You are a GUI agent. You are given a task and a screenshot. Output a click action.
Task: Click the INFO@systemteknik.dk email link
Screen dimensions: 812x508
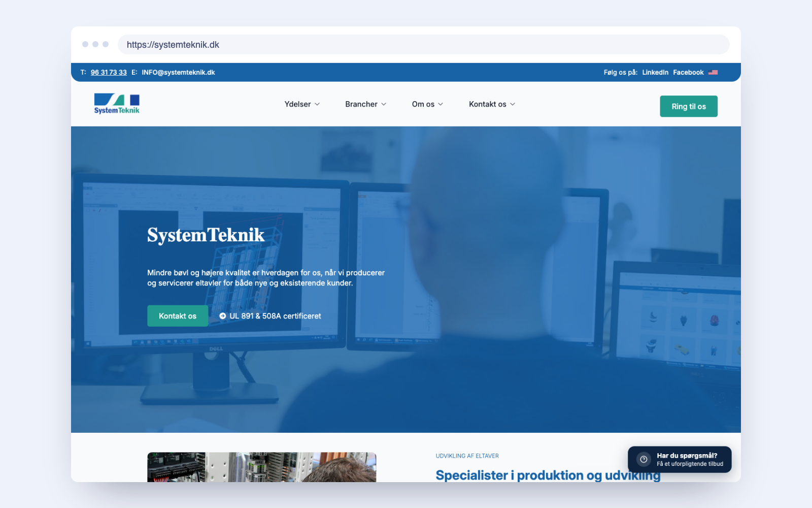(178, 73)
